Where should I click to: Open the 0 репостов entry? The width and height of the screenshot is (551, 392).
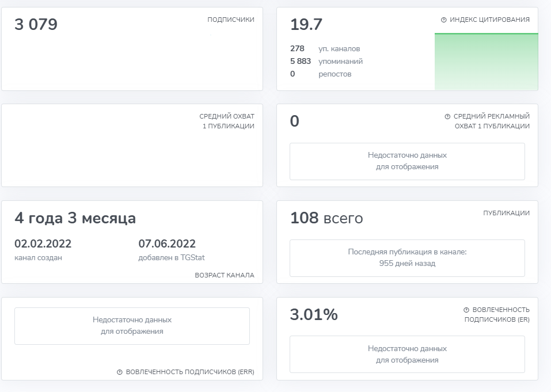pos(321,74)
